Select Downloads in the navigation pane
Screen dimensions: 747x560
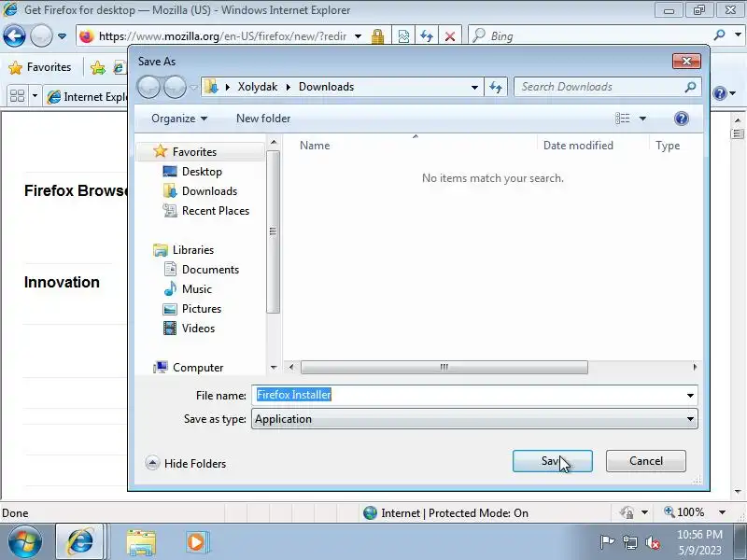[200, 191]
